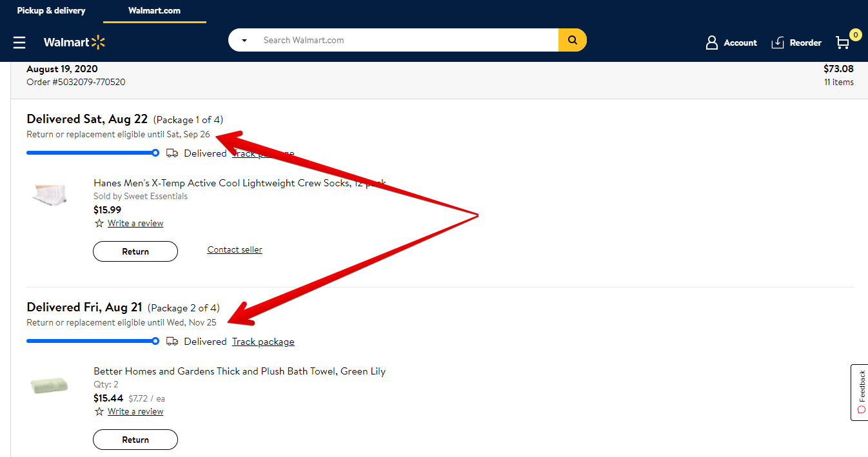Click the $73.08 order total
The height and width of the screenshot is (457, 868).
click(x=838, y=69)
